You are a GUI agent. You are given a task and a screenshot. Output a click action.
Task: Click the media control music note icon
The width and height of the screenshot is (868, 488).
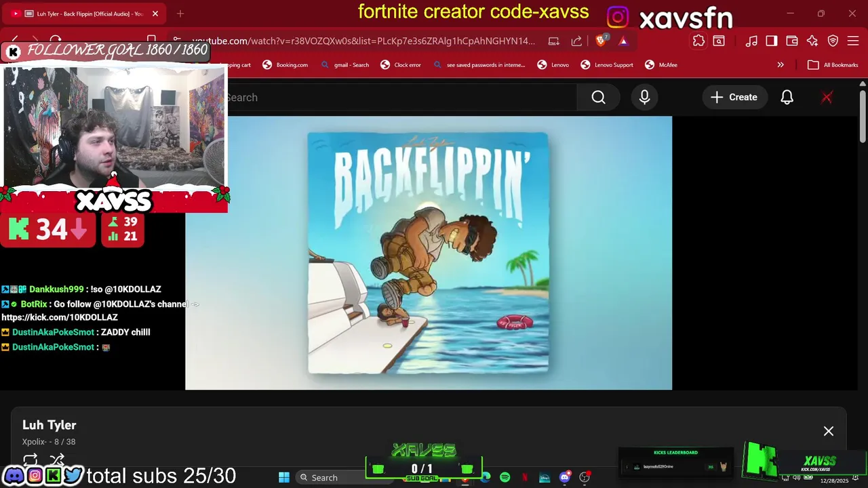pyautogui.click(x=751, y=41)
